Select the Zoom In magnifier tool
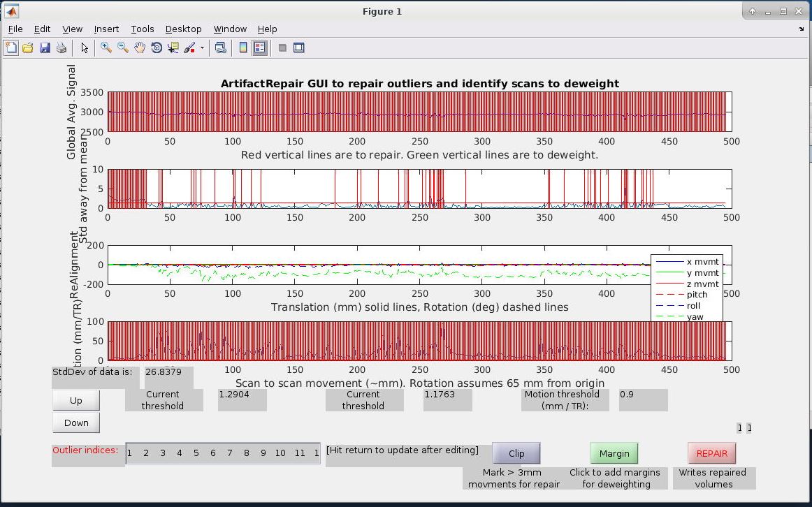 [x=106, y=48]
